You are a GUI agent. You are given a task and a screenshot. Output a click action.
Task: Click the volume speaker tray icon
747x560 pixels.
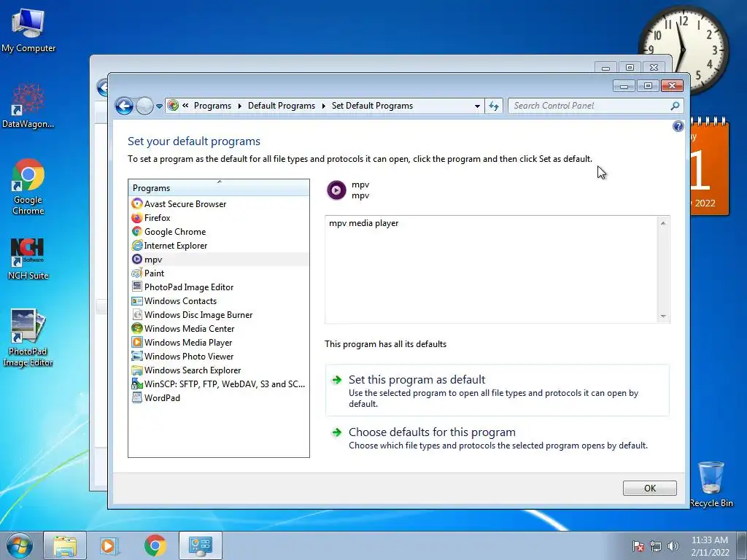point(673,546)
